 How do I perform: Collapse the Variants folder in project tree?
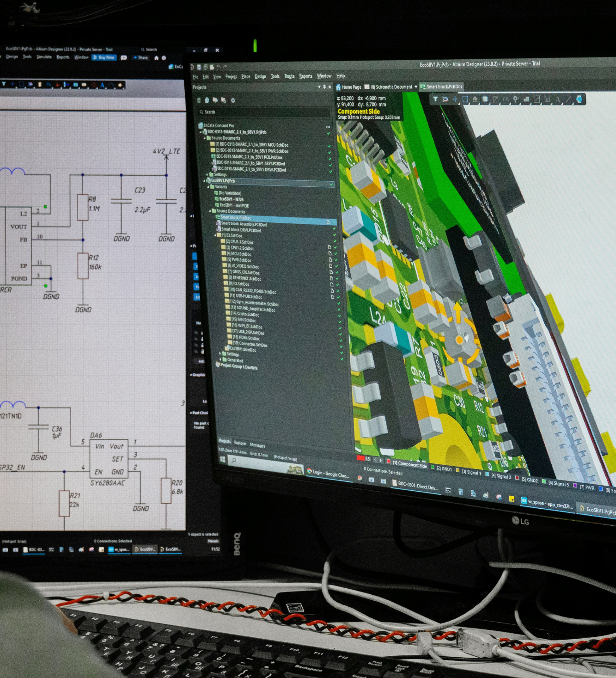[x=209, y=187]
